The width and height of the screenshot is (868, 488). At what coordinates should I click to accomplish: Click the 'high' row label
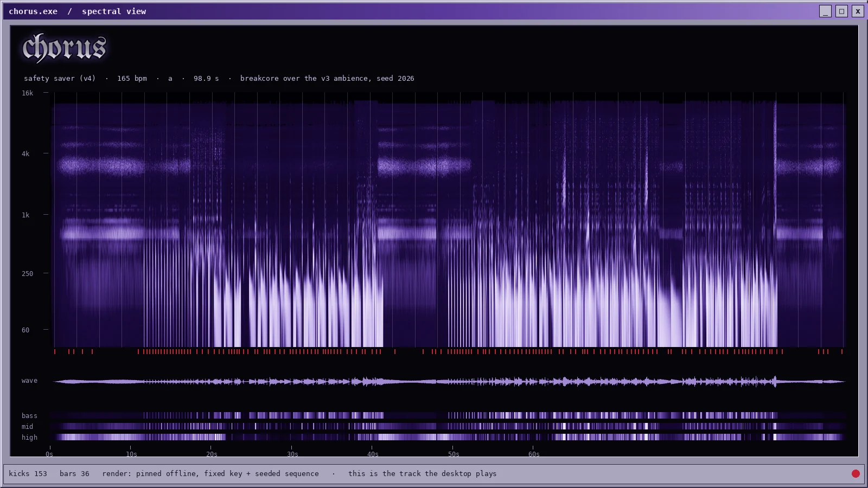click(x=29, y=438)
